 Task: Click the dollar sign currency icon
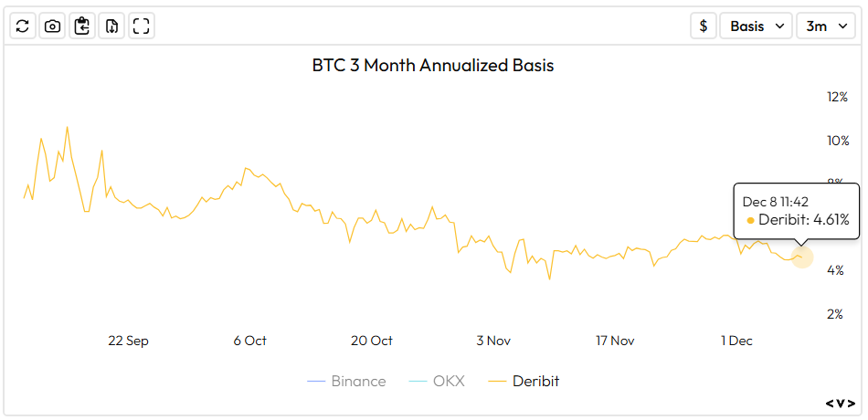pos(703,26)
